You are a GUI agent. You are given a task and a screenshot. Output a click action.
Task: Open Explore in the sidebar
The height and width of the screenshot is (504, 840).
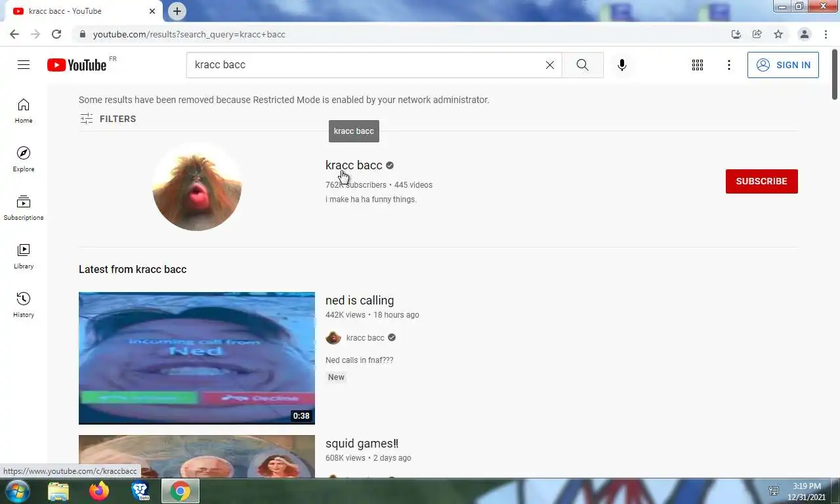(24, 159)
